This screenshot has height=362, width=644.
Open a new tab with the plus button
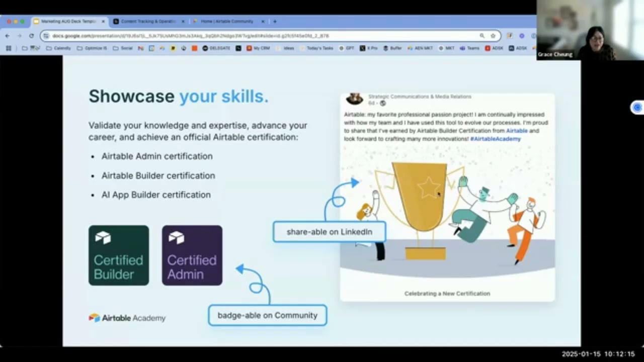[275, 21]
